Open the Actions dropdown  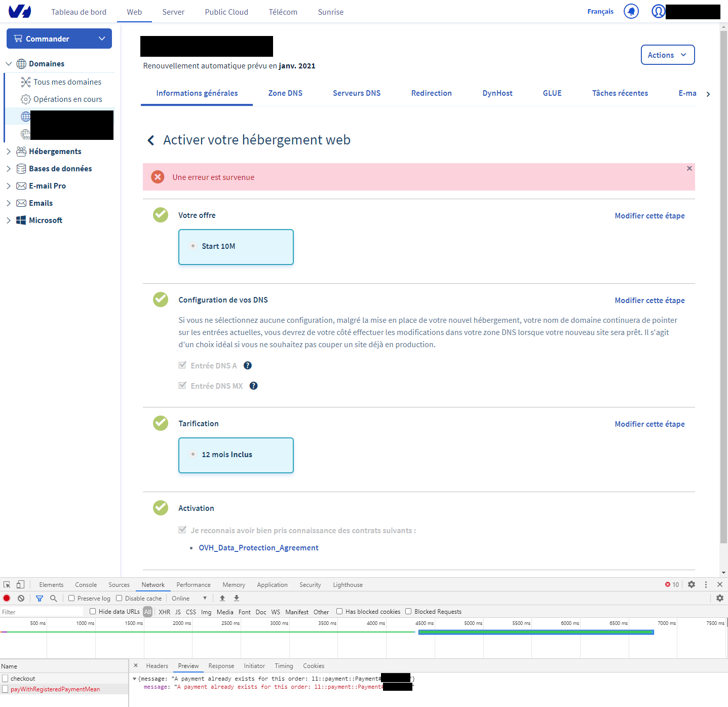point(667,55)
